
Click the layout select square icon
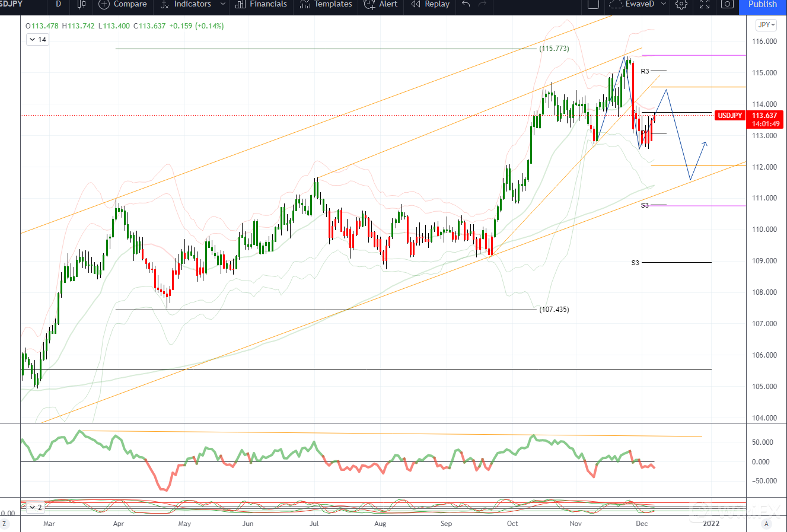593,4
